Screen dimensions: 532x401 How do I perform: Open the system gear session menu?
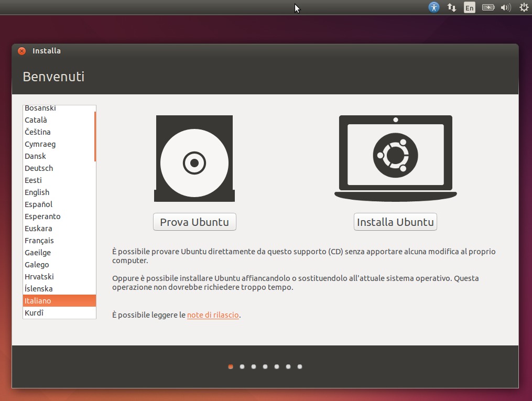pyautogui.click(x=524, y=7)
